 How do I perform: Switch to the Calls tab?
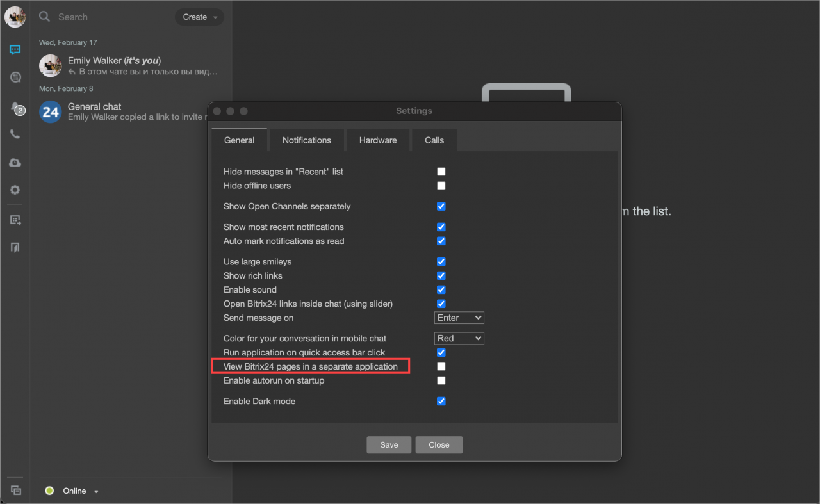[434, 140]
